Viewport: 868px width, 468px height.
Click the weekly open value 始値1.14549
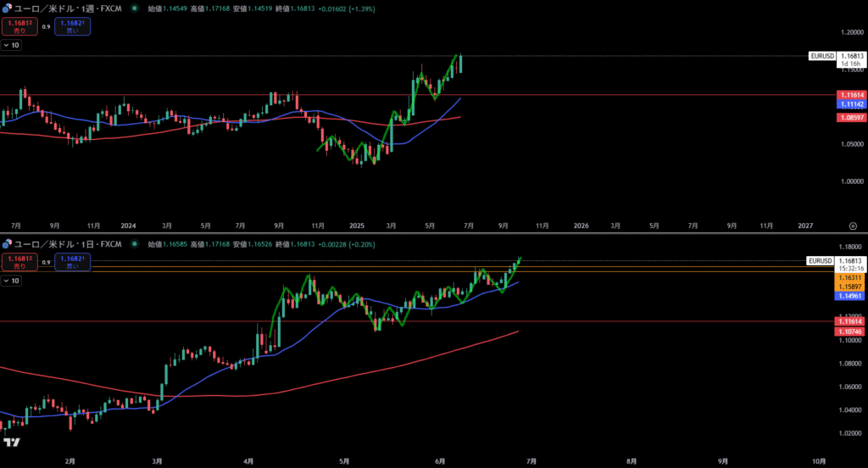pos(168,8)
